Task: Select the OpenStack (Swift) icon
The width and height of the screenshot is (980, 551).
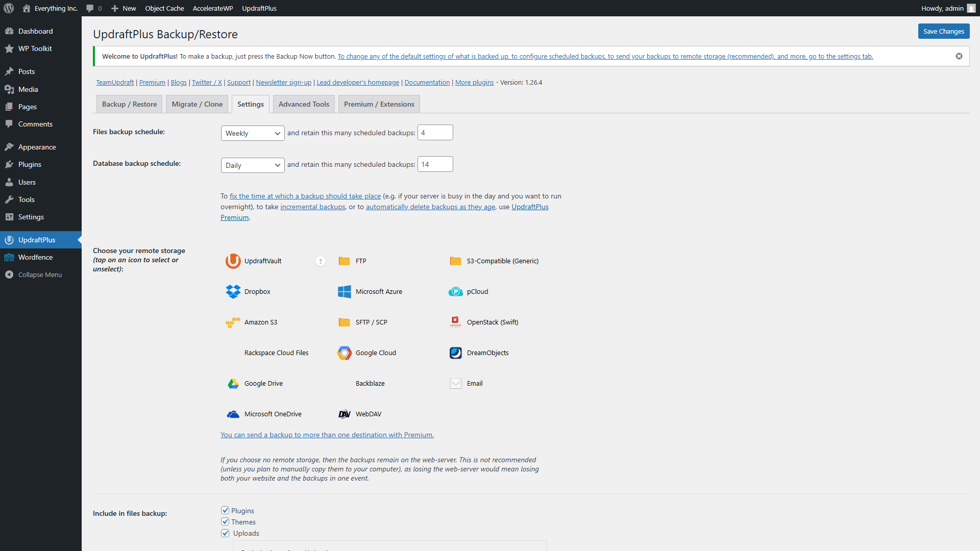Action: click(x=456, y=322)
